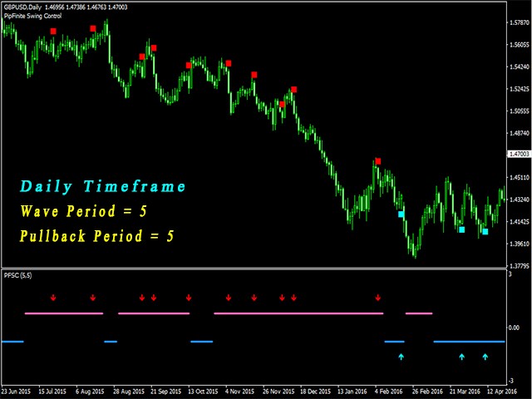This screenshot has height=399, width=532.
Task: Select the PipFinite Swing Control indicator label
Action: 32,16
